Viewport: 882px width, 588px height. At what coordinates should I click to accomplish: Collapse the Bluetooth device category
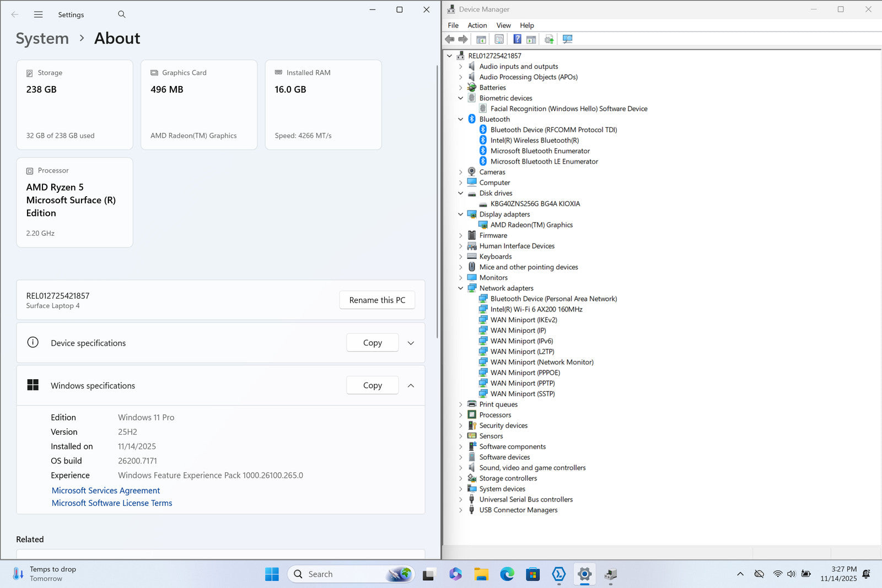461,119
